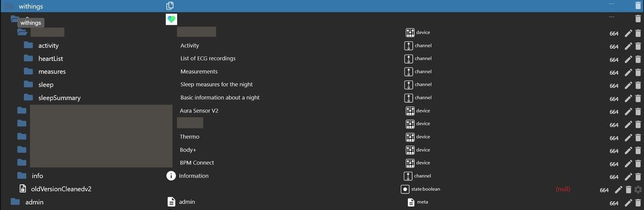Expand the sleepSummary folder
This screenshot has width=644, height=210.
click(x=28, y=98)
